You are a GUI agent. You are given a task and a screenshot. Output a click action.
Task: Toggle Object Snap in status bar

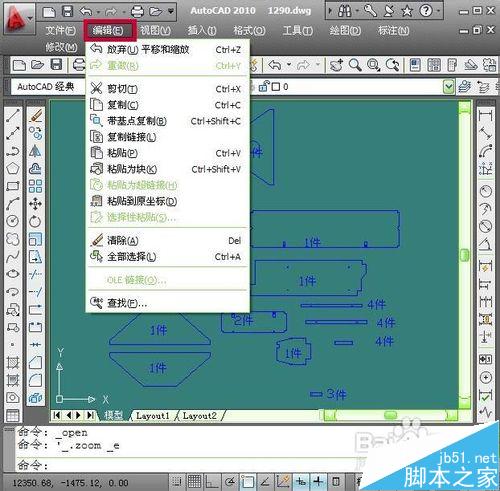coord(247,481)
